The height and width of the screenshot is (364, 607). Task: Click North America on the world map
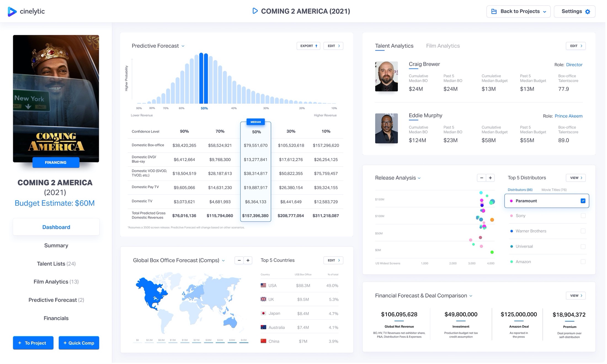coord(151,294)
